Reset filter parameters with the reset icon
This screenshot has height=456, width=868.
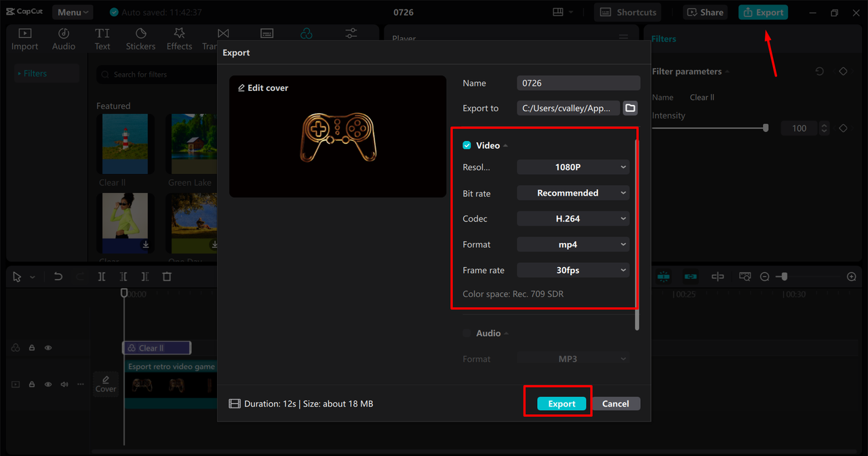coord(819,71)
